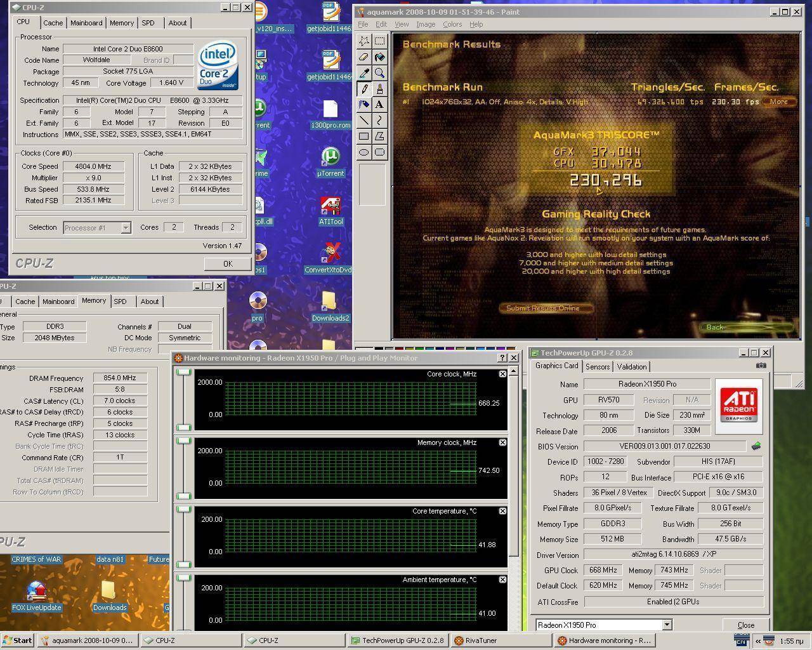Click RivaTuner taskbar button
812x650 pixels.
[x=500, y=640]
